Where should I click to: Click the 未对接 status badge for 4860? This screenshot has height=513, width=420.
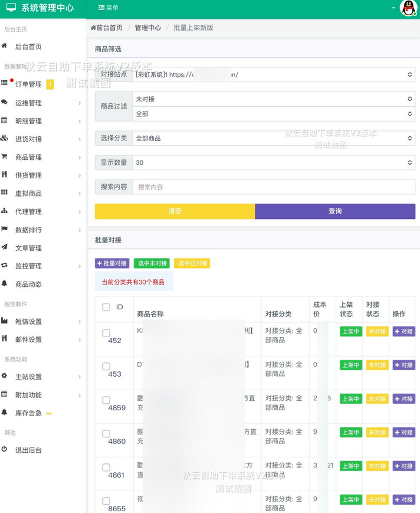(377, 433)
